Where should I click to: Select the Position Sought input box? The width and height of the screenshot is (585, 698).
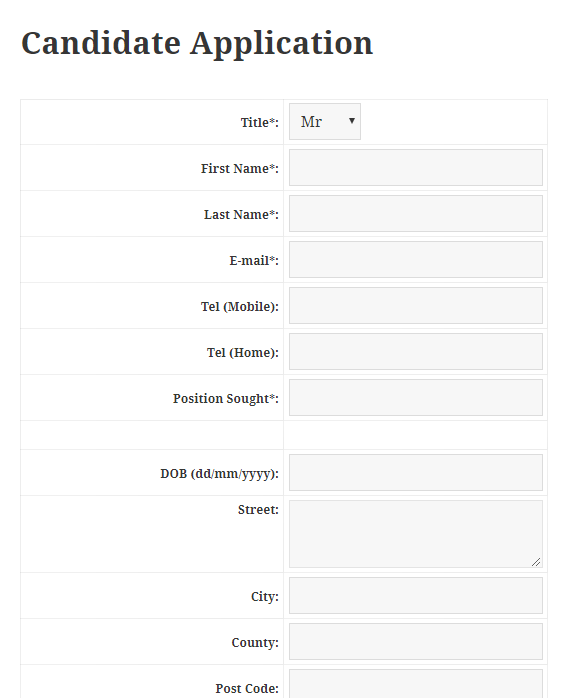[x=416, y=398]
